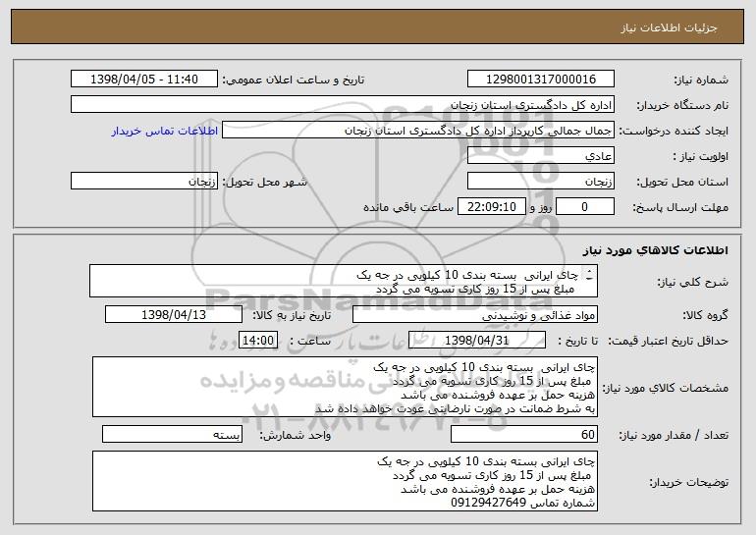This screenshot has width=756, height=535.
Task: Click the goods group field مواد غذائی و نوشیدنی
Action: click(x=475, y=314)
